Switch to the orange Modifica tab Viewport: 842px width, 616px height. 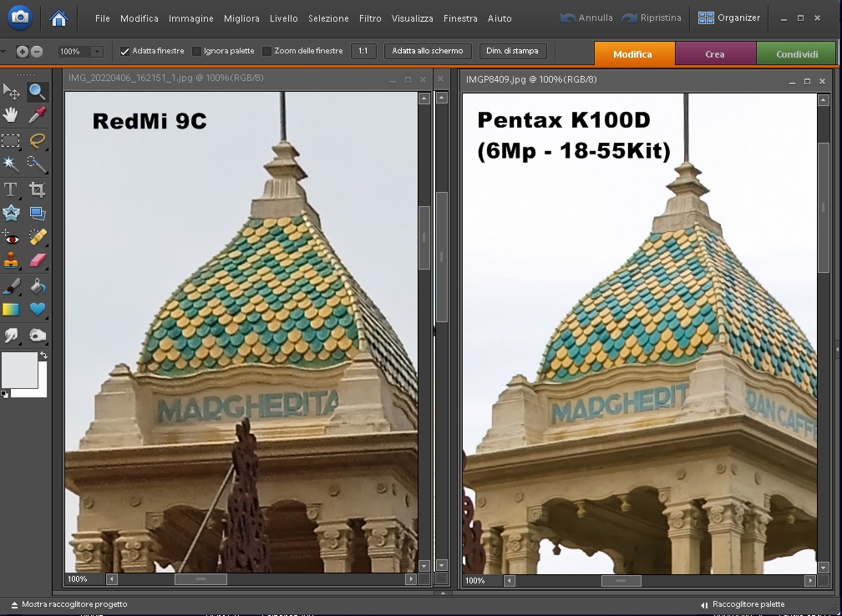click(634, 53)
